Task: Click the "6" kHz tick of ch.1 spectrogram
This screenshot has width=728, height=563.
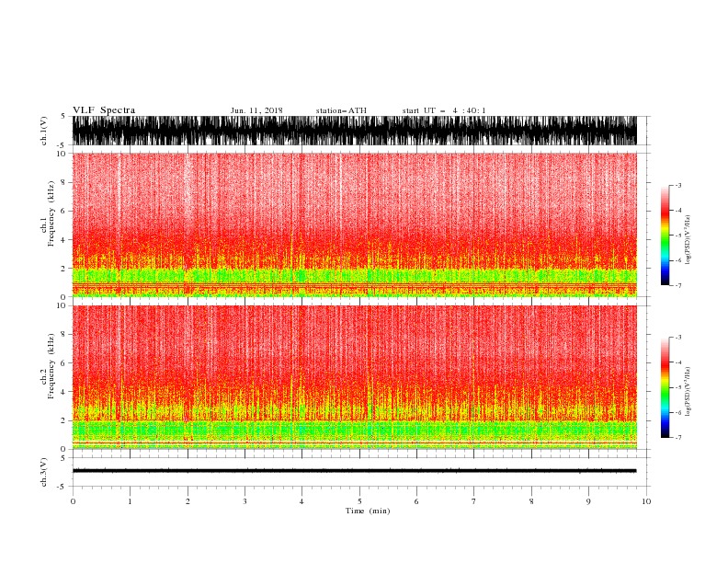Action: click(63, 211)
